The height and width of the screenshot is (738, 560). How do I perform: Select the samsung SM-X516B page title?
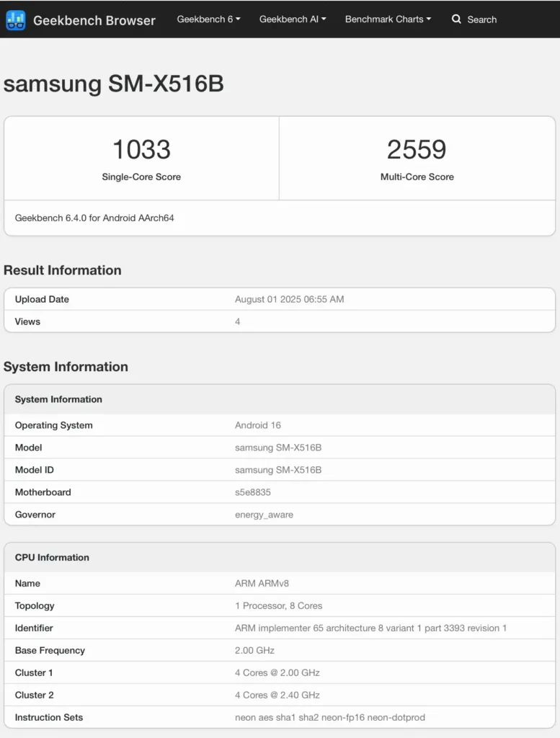point(113,84)
